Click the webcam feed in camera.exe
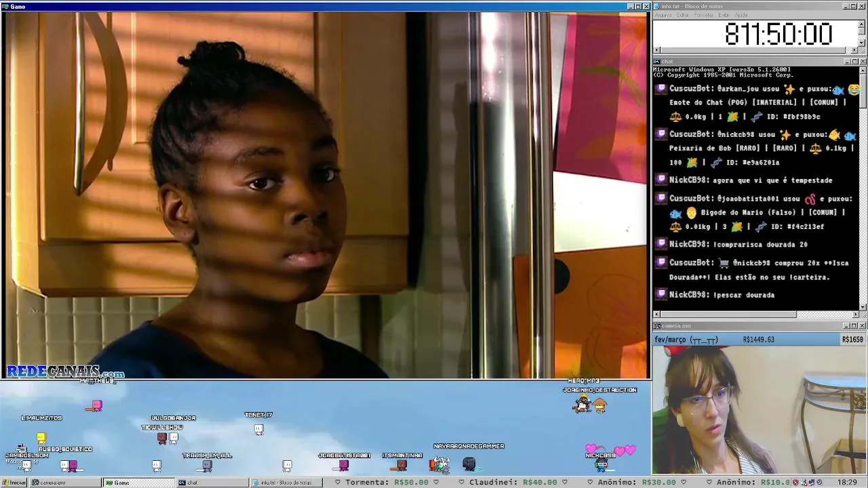Image resolution: width=868 pixels, height=488 pixels. (759, 410)
